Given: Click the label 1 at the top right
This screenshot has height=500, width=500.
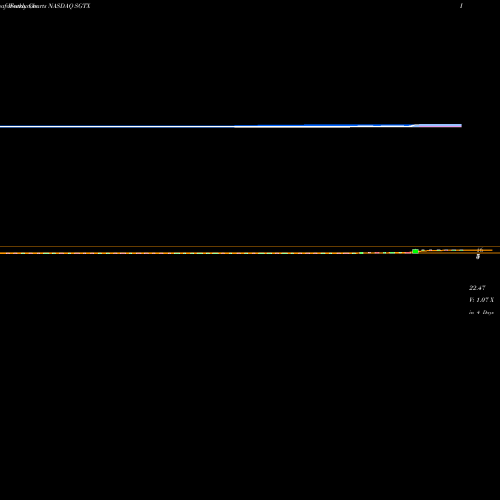Looking at the screenshot, I should coord(461,6).
